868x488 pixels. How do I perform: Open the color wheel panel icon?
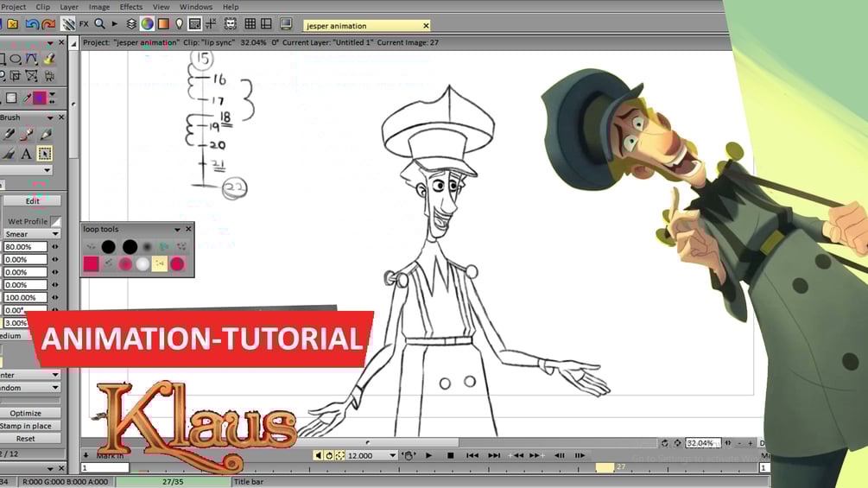tap(147, 24)
